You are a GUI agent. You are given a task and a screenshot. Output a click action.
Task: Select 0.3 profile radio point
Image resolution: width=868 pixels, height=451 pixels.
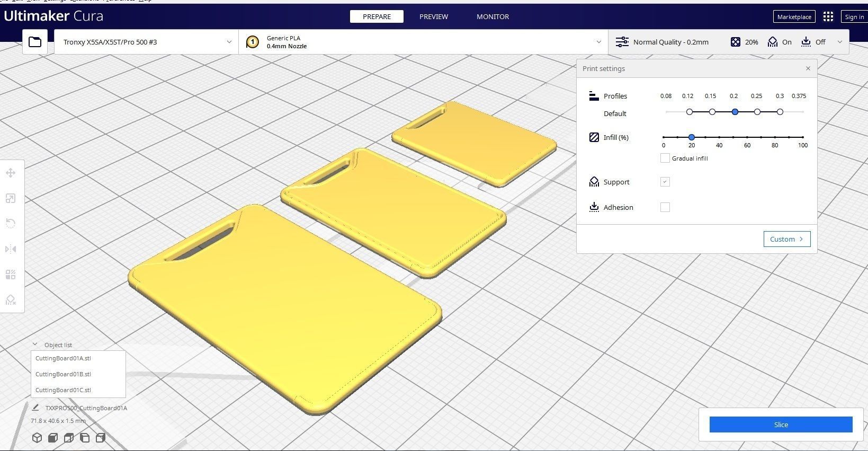[780, 112]
